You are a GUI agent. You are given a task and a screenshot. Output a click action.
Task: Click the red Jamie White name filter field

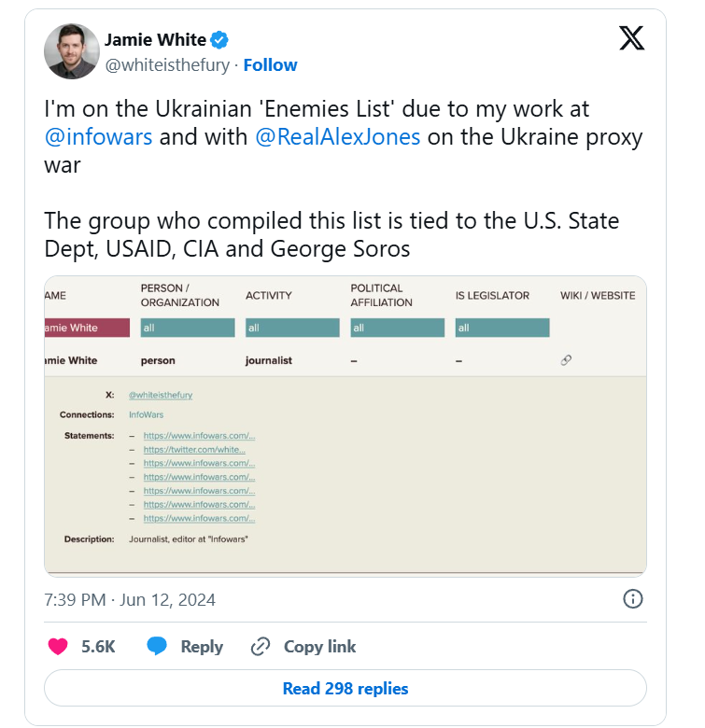87,328
